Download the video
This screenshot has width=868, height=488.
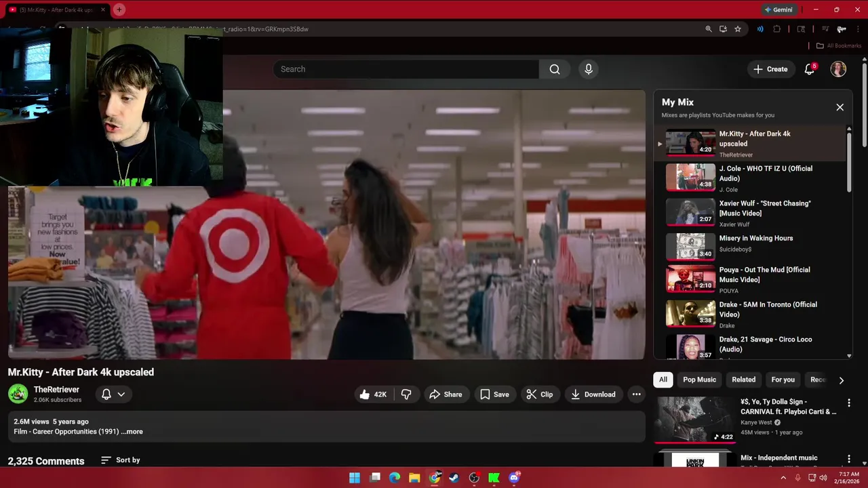pyautogui.click(x=593, y=394)
